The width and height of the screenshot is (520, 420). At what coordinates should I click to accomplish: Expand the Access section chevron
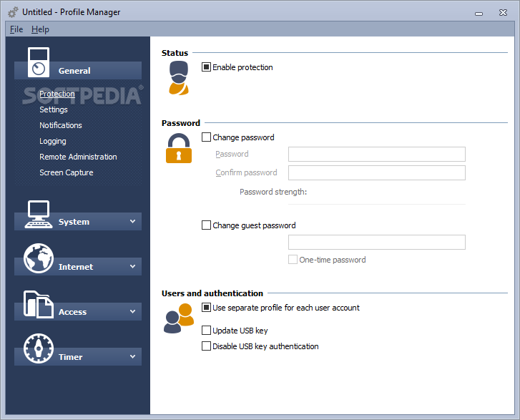point(132,311)
